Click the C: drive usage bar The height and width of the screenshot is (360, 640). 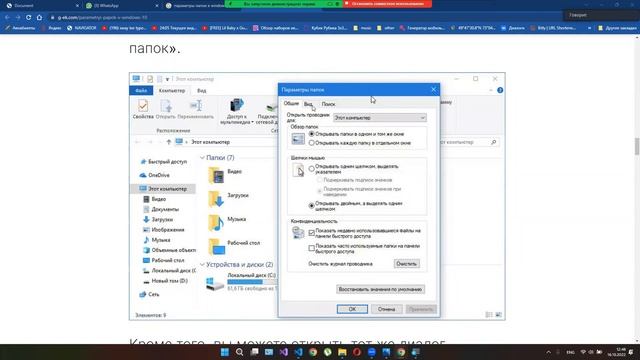tap(251, 282)
